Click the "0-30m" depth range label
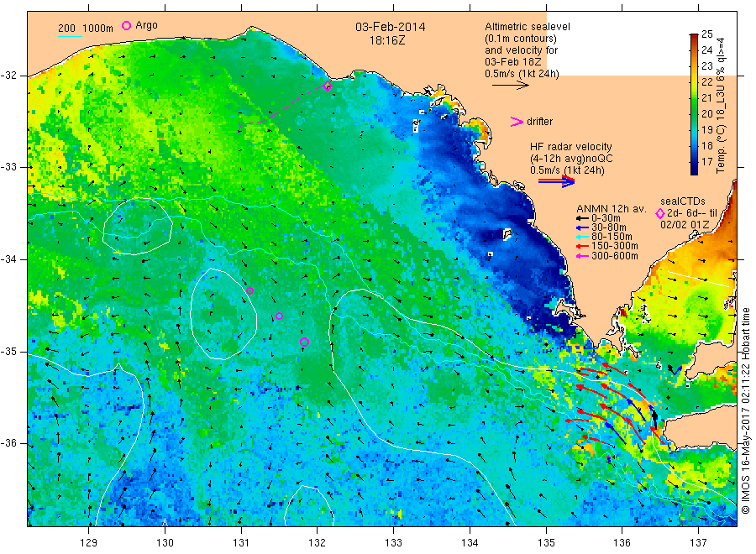The image size is (756, 554). [606, 218]
